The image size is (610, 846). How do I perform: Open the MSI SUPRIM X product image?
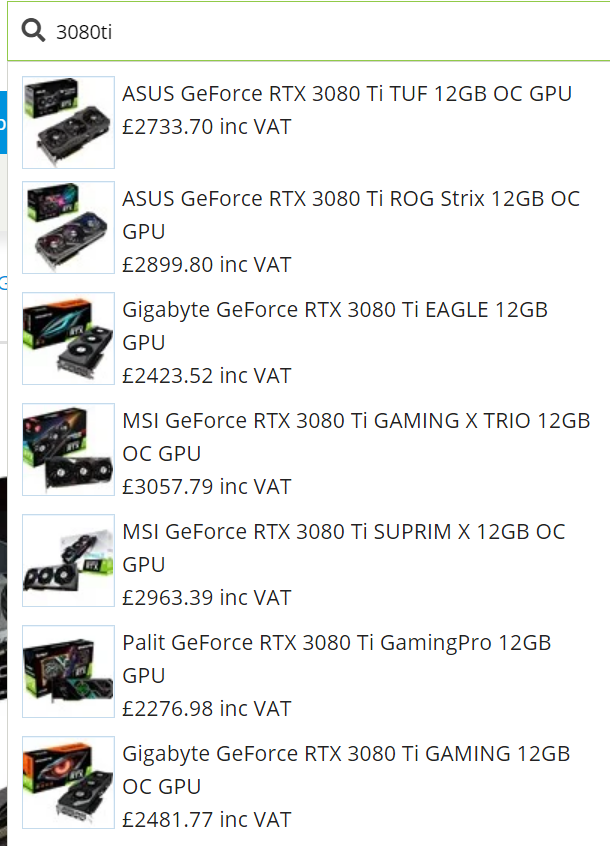click(68, 561)
